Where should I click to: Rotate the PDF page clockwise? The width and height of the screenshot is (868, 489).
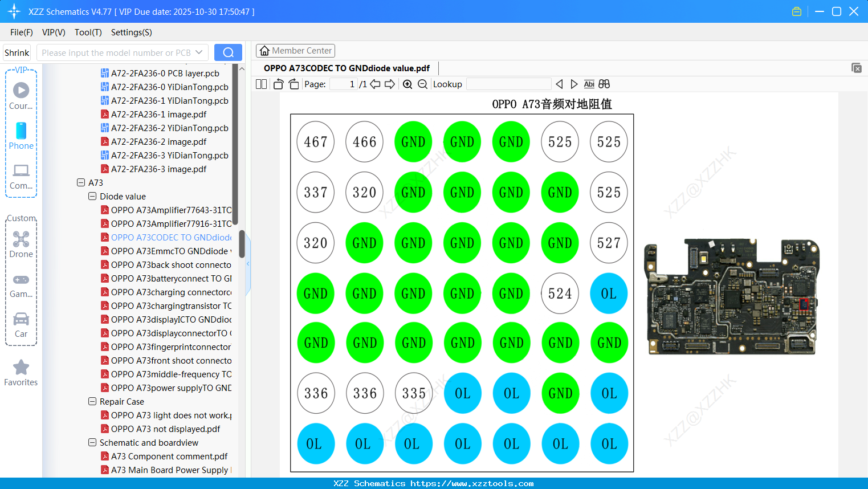(293, 84)
